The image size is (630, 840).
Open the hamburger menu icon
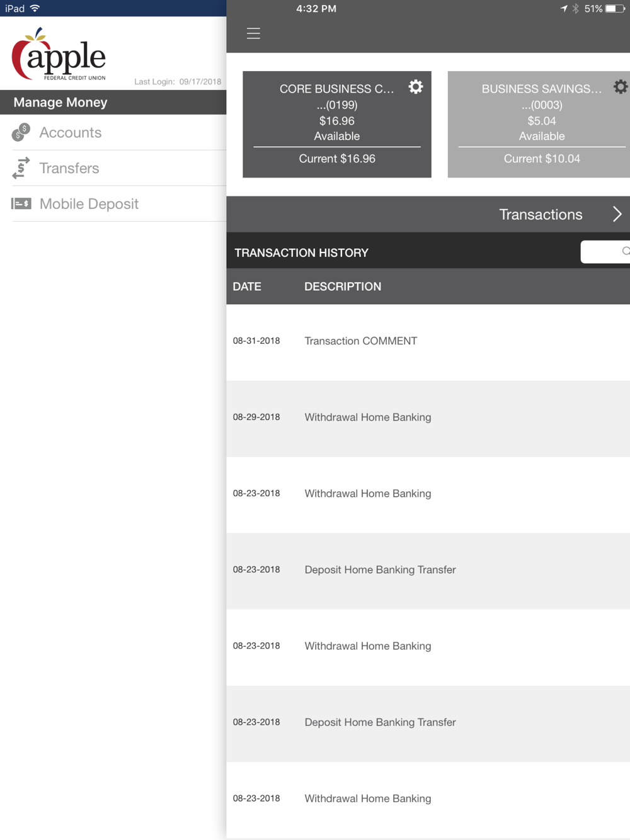click(253, 33)
